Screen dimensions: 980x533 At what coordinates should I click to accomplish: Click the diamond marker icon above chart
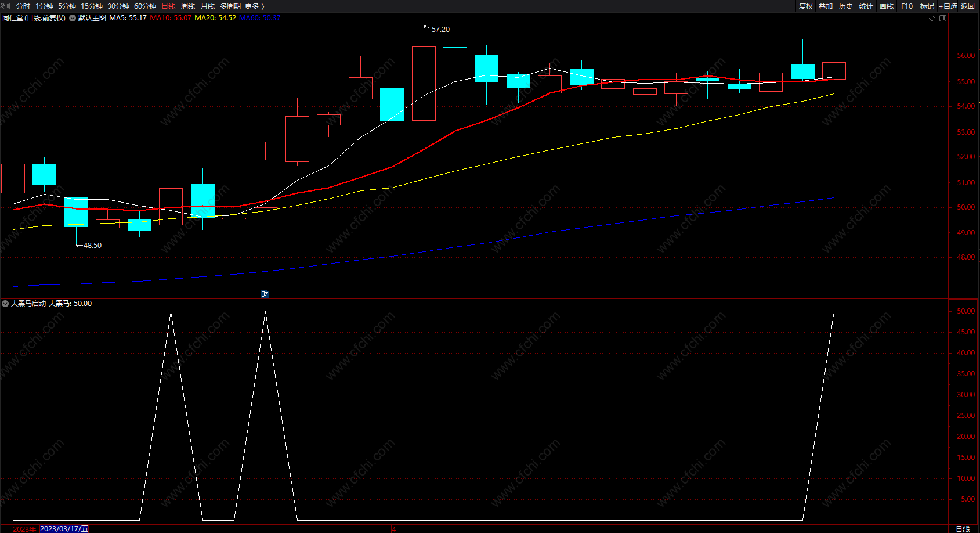pyautogui.click(x=932, y=18)
